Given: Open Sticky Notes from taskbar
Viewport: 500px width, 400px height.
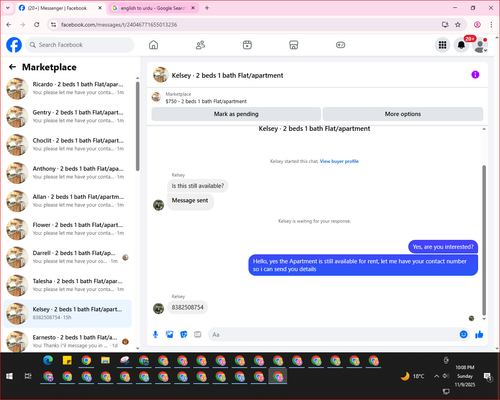Looking at the screenshot, I should (67, 360).
